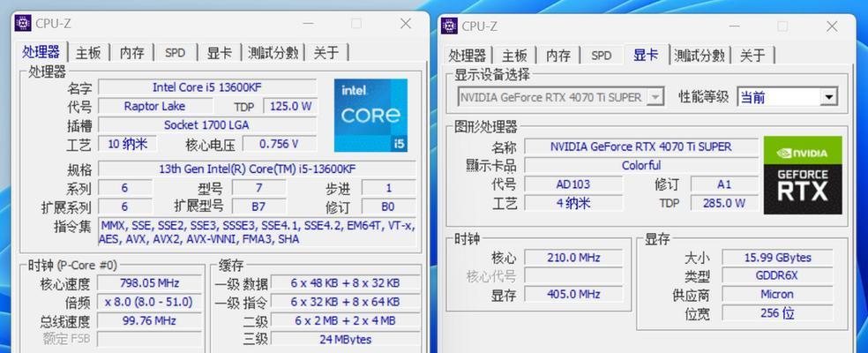Viewport: 868px width, 353px height.
Task: Click the GPU TDP value 285.0 W
Action: (x=724, y=203)
